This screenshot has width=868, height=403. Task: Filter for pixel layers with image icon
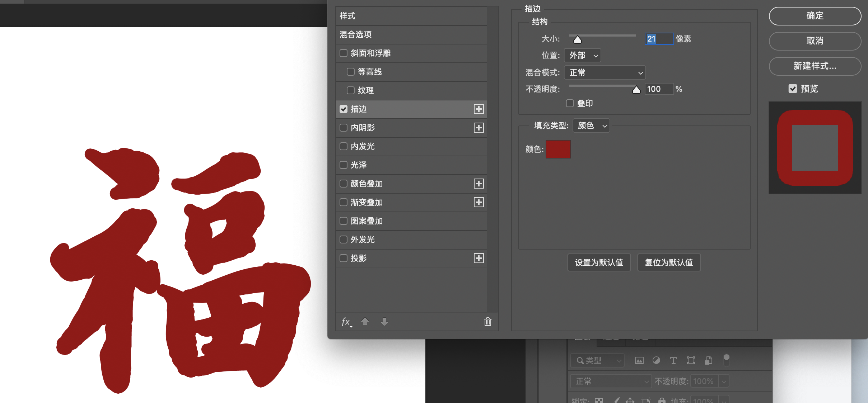coord(639,360)
